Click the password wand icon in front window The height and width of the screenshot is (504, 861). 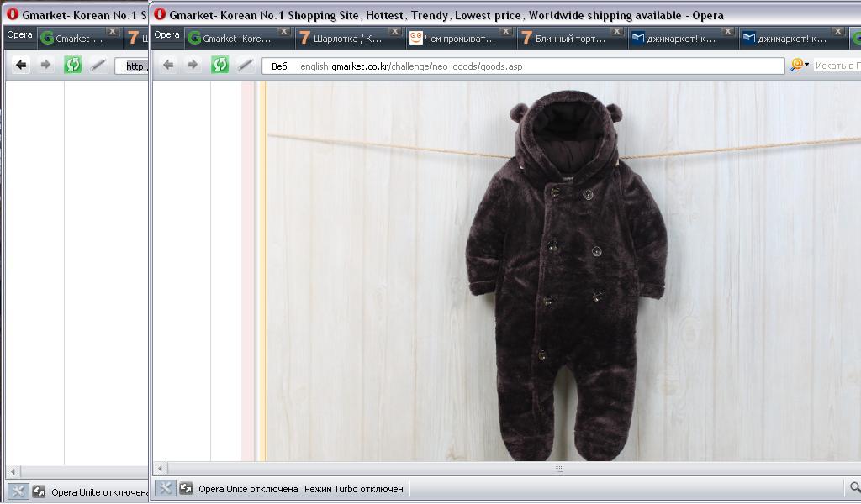pyautogui.click(x=246, y=66)
